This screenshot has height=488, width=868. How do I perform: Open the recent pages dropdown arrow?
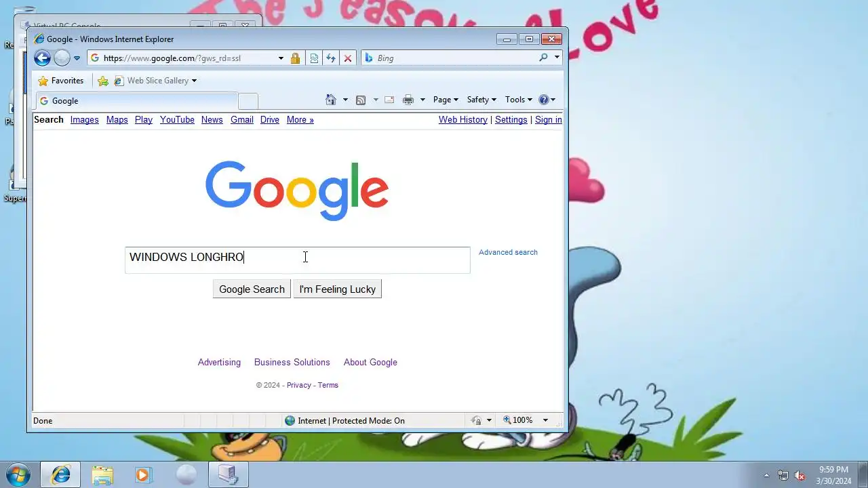point(77,58)
